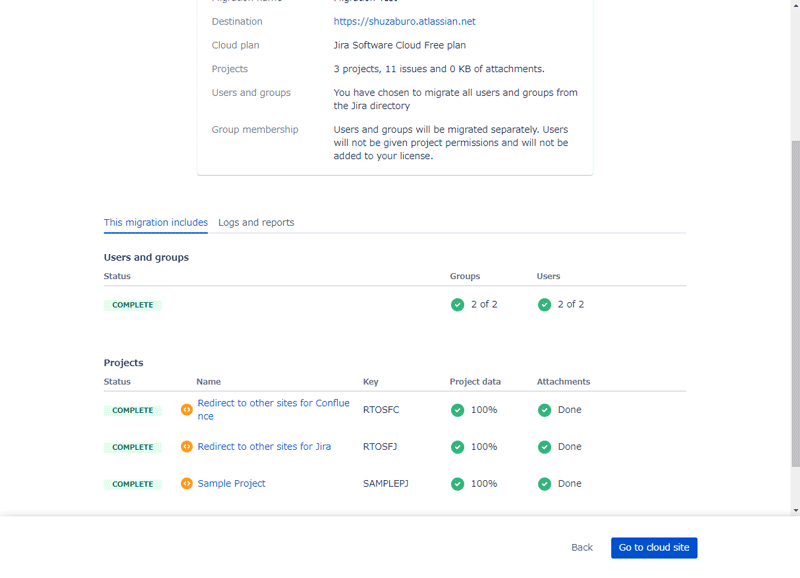The height and width of the screenshot is (578, 800).
Task: Switch to the Logs and reports tab
Action: click(256, 222)
